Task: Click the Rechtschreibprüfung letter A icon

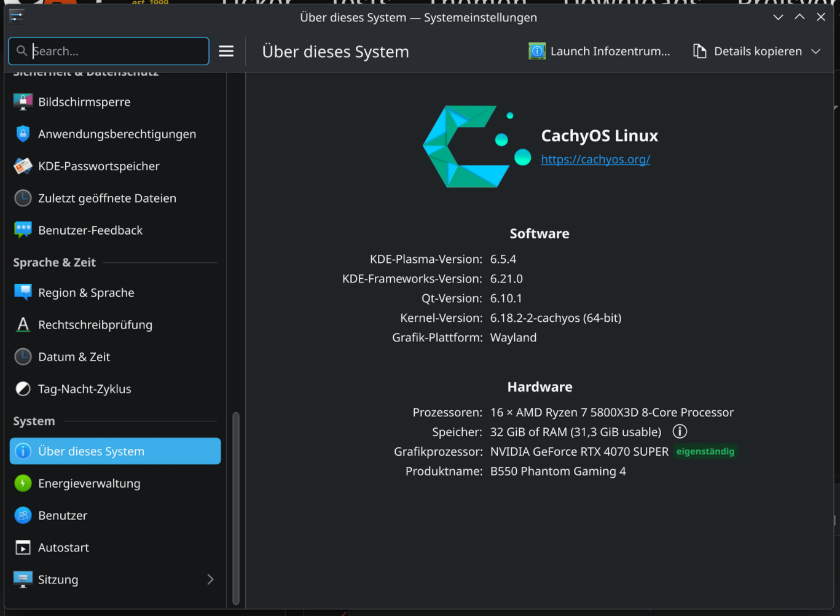Action: click(23, 324)
